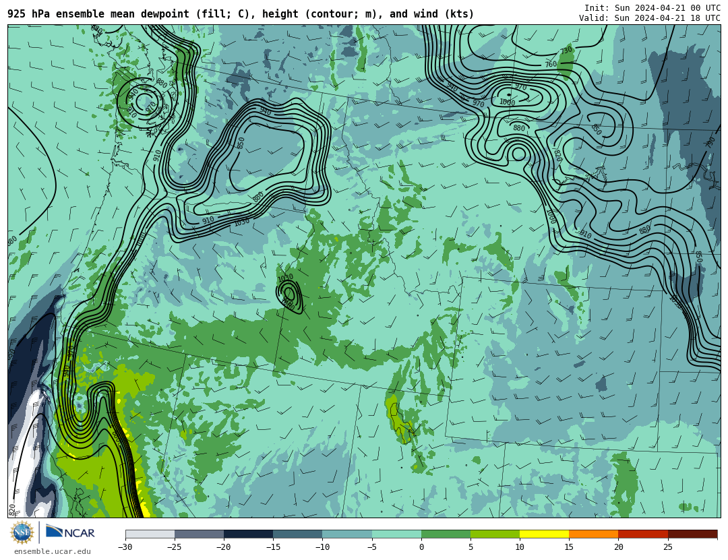Click the 0 colorbar tick label
The height and width of the screenshot is (560, 728).
tap(421, 547)
